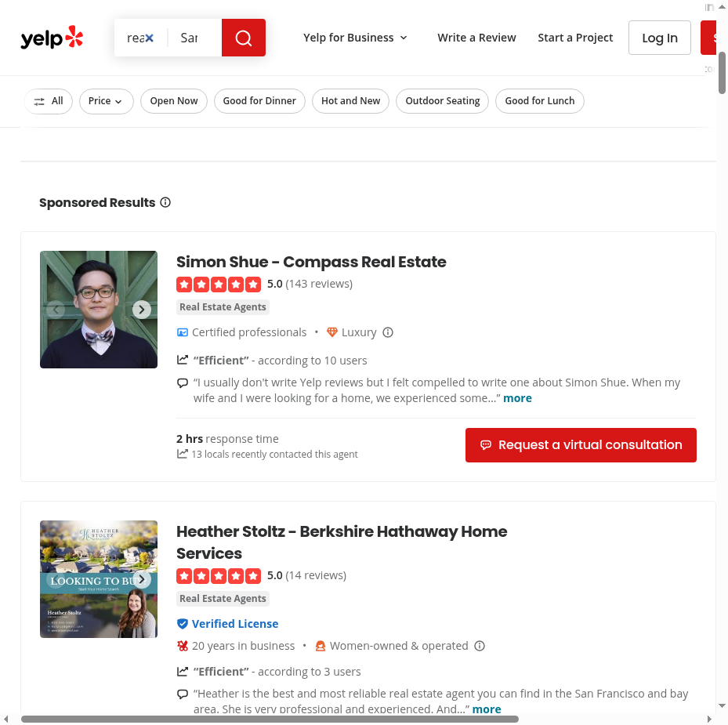Click the horizontal scrollbar thumb
Screen dimensions: 728x725
click(x=270, y=719)
